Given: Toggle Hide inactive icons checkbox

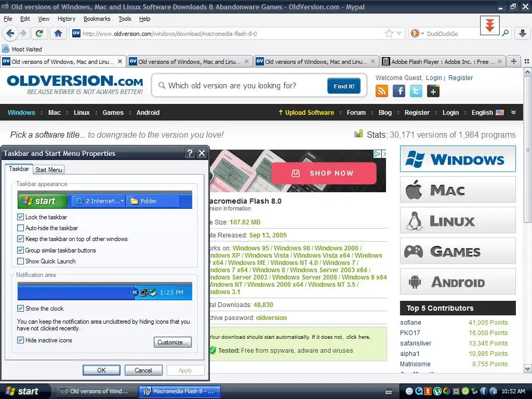Looking at the screenshot, I should click(x=20, y=340).
